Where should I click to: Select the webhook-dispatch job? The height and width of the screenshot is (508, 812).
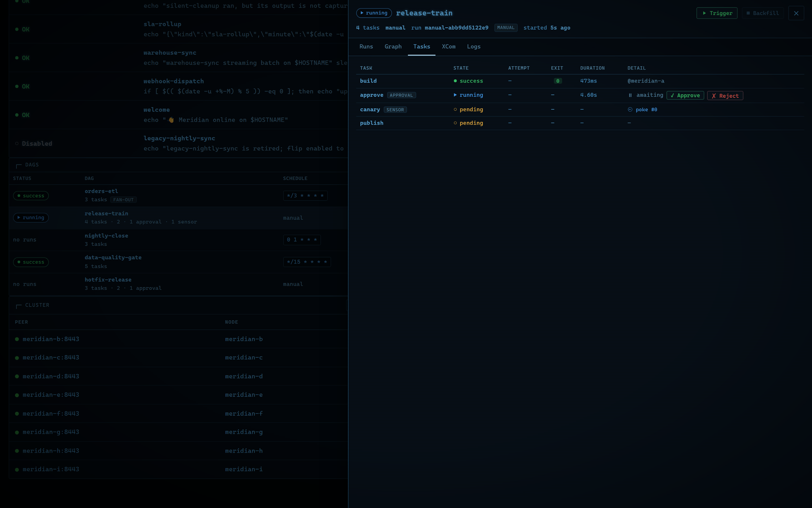click(174, 81)
